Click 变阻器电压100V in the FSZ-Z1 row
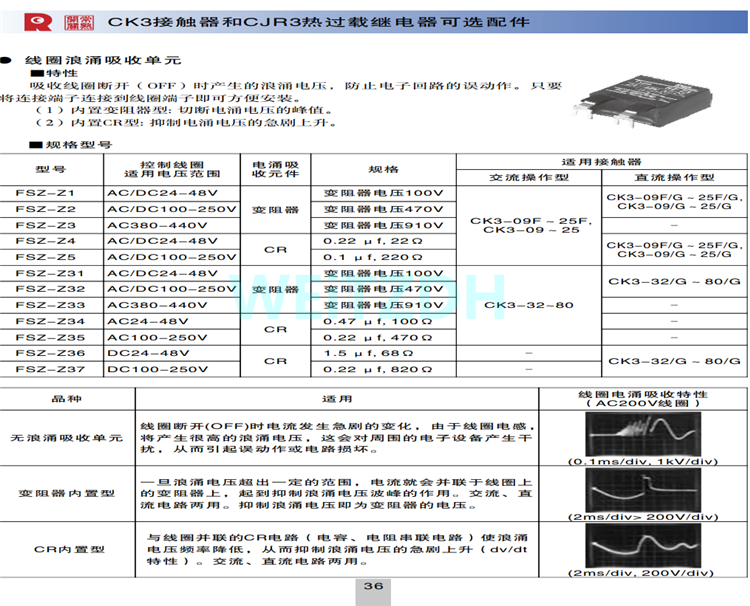Image resolution: width=750 pixels, height=606 pixels. click(384, 193)
